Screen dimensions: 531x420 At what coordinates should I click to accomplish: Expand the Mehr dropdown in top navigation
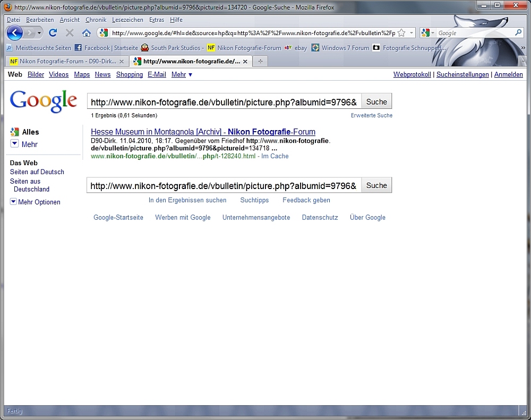click(182, 74)
